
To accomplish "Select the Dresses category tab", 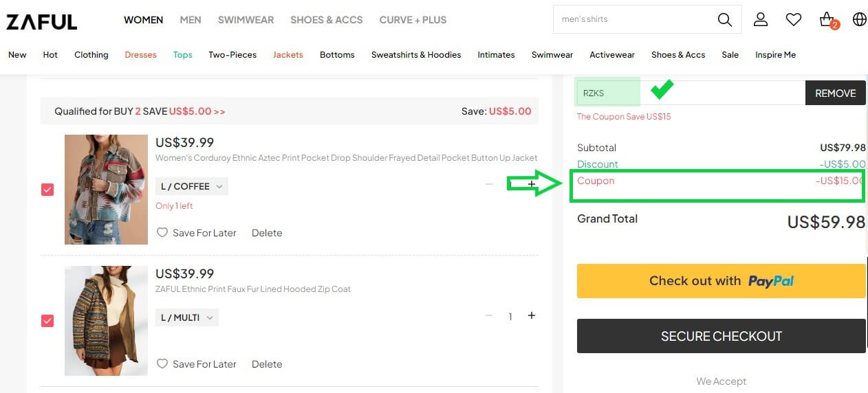I will point(140,55).
